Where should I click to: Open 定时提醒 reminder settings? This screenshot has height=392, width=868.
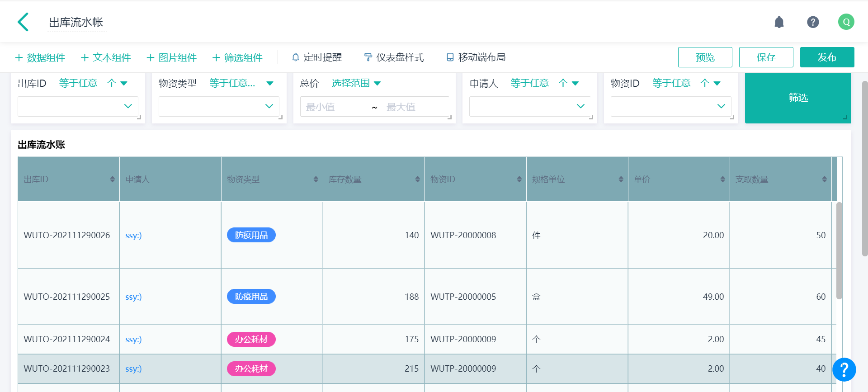click(317, 57)
